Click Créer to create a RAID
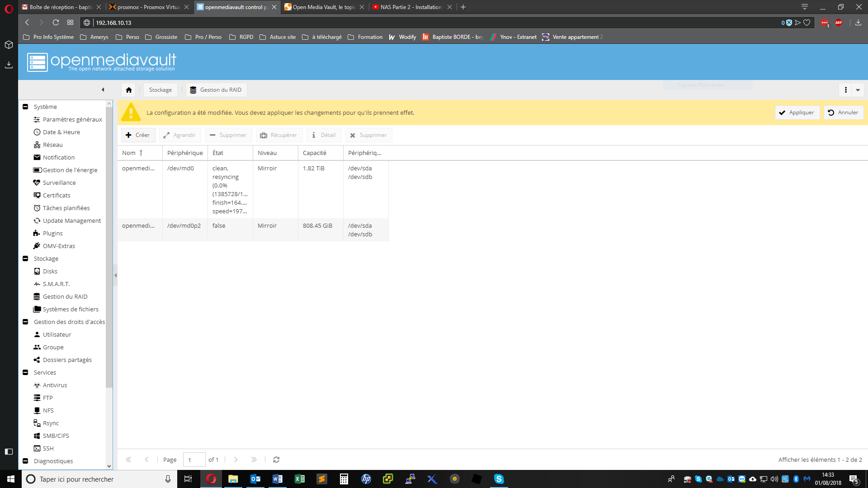Viewport: 868px width, 488px height. pyautogui.click(x=138, y=135)
